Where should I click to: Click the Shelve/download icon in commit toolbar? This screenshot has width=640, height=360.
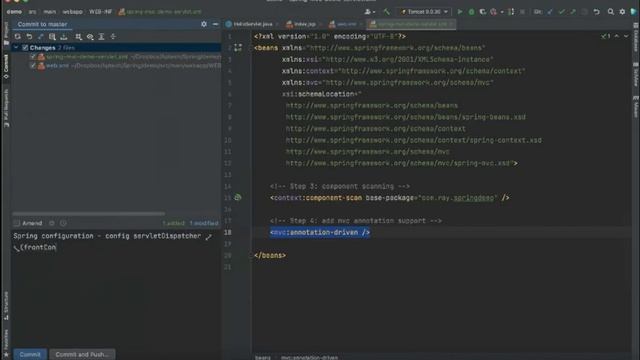[64, 37]
